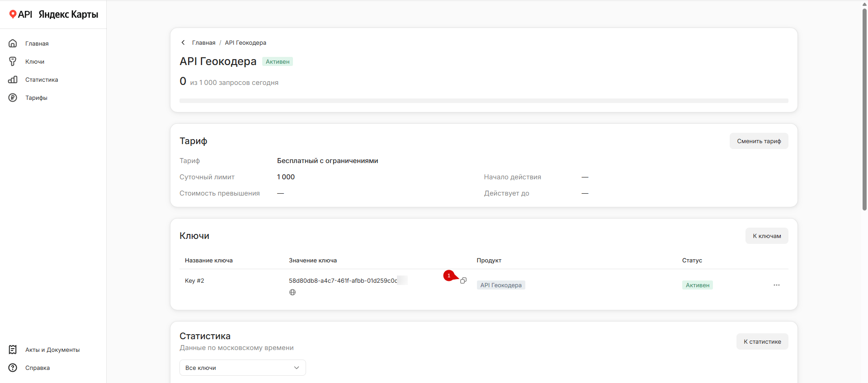Click the globe icon under key value
This screenshot has width=868, height=383.
[292, 292]
